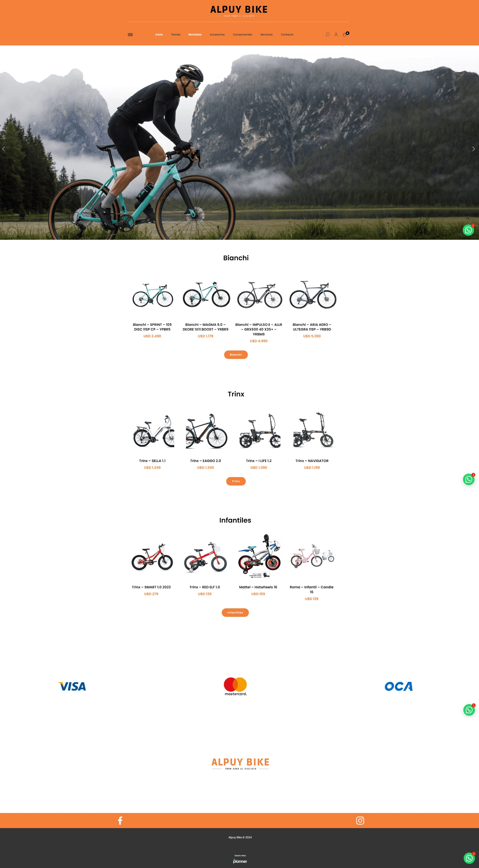Click the Alpuy Bike header logo
The height and width of the screenshot is (868, 479).
point(239,11)
